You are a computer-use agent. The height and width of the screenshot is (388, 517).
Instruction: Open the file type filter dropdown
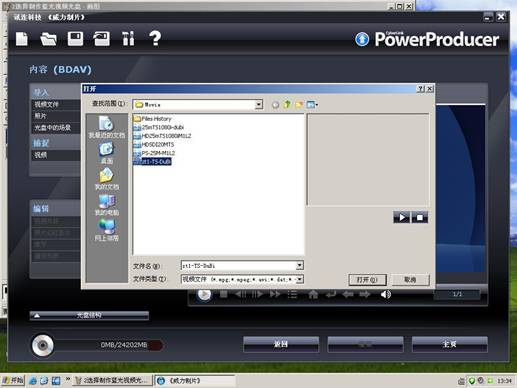pyautogui.click(x=300, y=279)
